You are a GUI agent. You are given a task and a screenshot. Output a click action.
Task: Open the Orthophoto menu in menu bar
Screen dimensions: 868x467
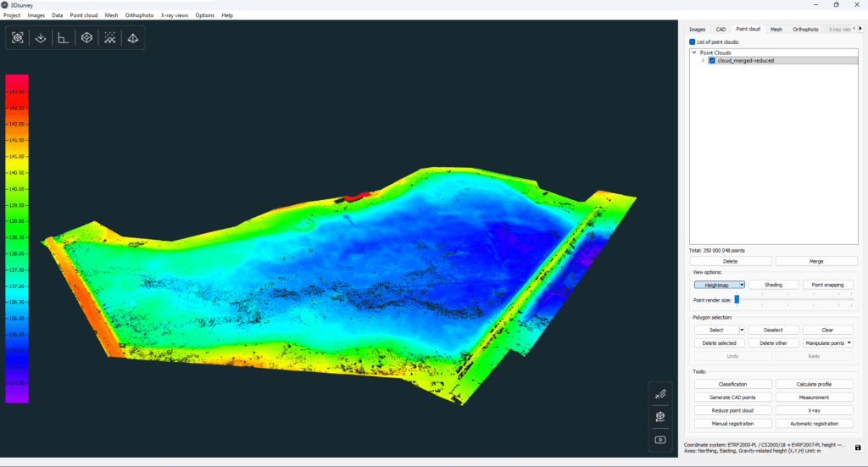tap(140, 15)
